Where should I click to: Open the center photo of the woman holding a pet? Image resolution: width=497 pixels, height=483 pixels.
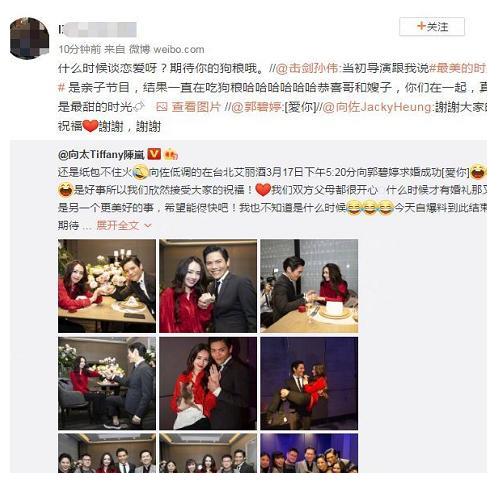coord(208,383)
